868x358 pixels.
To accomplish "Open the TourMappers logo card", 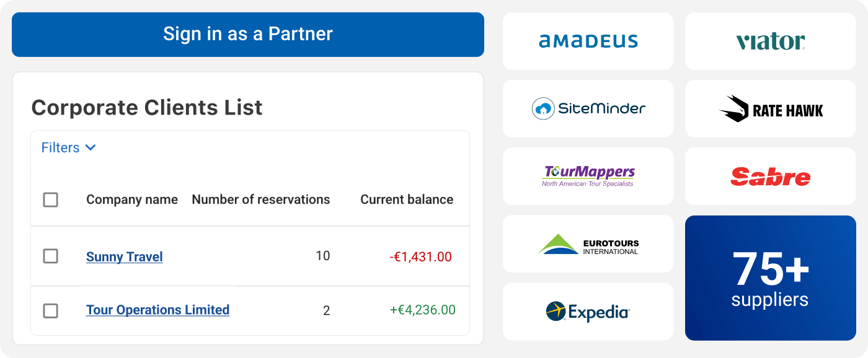I will tap(588, 176).
